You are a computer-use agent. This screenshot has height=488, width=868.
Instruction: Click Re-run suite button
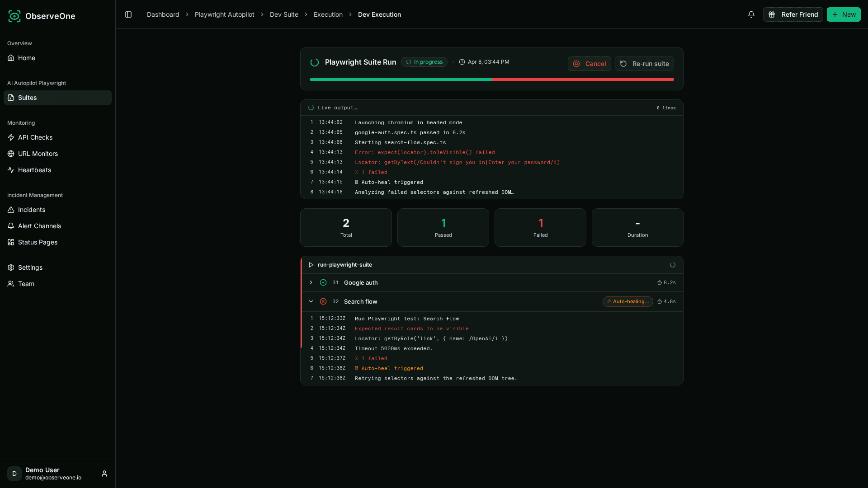[644, 64]
